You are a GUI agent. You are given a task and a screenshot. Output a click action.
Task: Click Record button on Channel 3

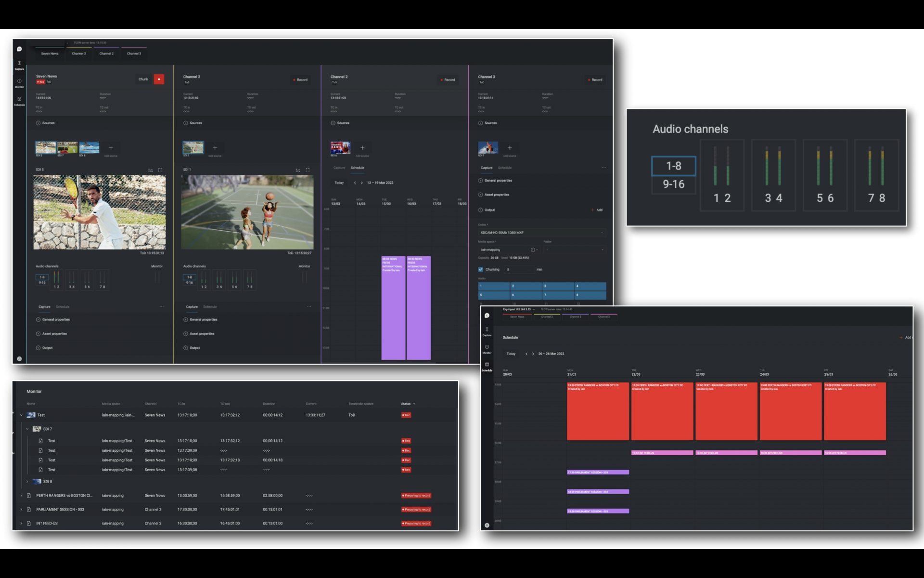click(x=595, y=80)
